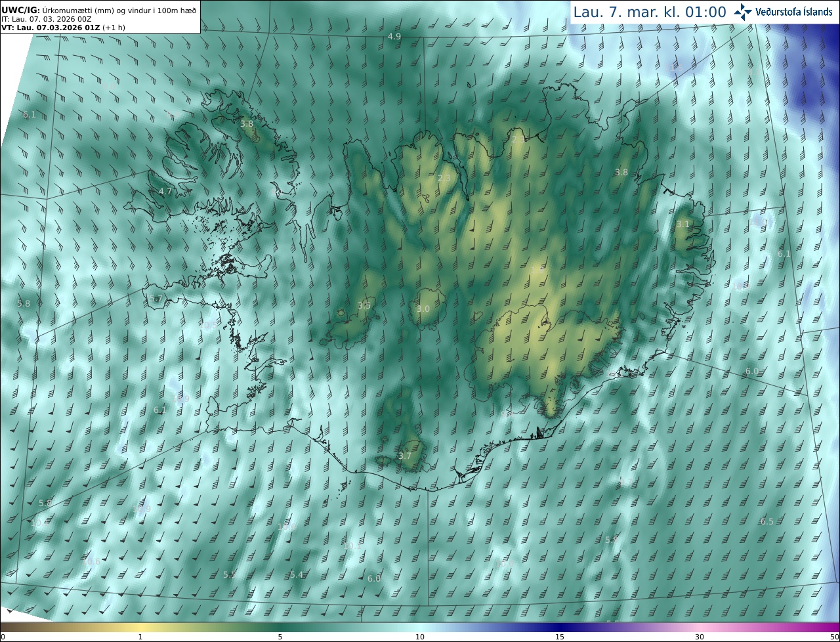Click the 5.4 value label on the map

tap(297, 575)
